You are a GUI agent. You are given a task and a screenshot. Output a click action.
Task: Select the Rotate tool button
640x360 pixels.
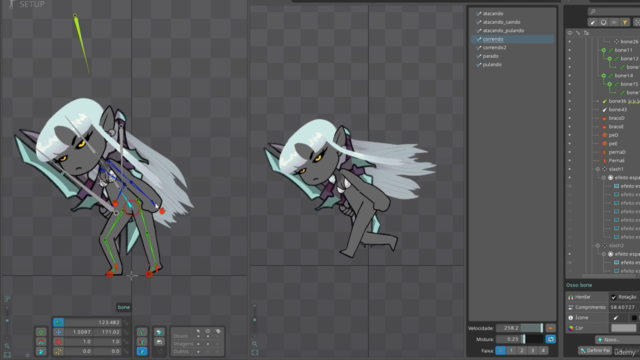pos(58,322)
